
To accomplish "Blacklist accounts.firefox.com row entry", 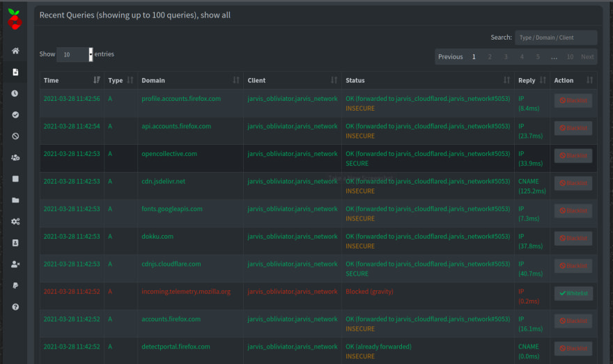I will coord(573,321).
